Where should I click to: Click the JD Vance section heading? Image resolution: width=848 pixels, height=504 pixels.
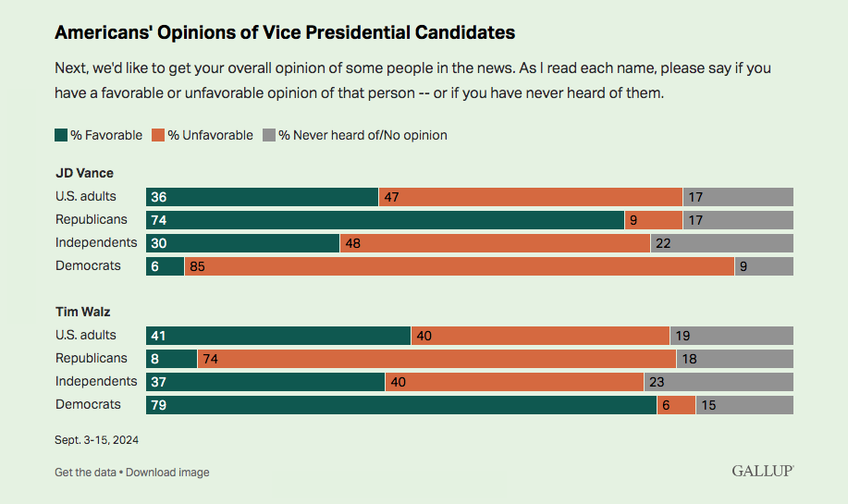[x=84, y=174]
